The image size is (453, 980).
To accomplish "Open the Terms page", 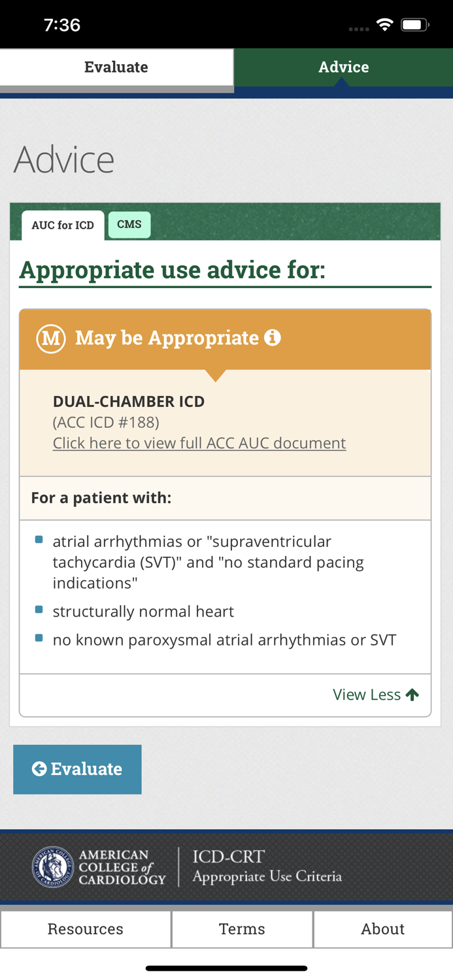I will (x=242, y=928).
